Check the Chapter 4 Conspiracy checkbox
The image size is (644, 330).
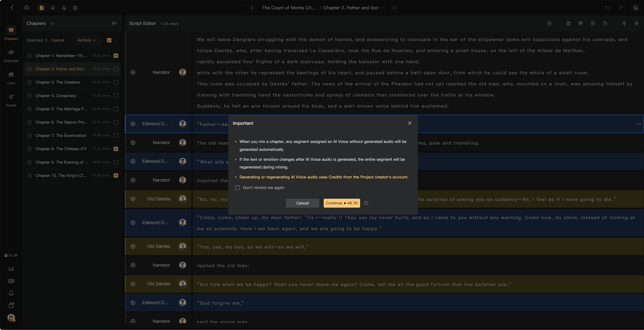(x=116, y=96)
